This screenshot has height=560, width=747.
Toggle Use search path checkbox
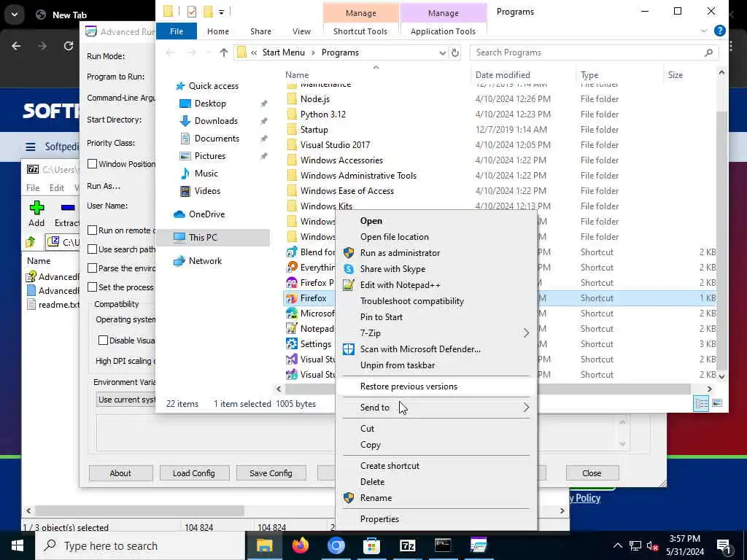(93, 249)
